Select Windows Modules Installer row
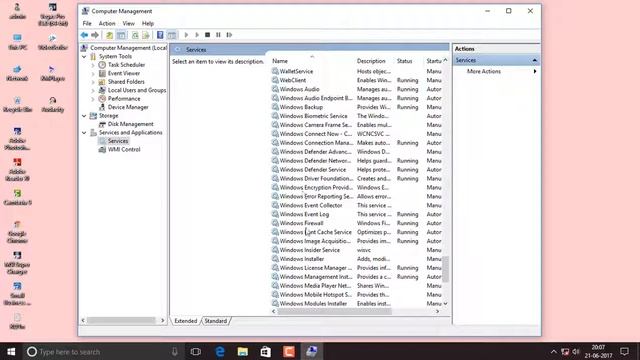 click(x=356, y=304)
